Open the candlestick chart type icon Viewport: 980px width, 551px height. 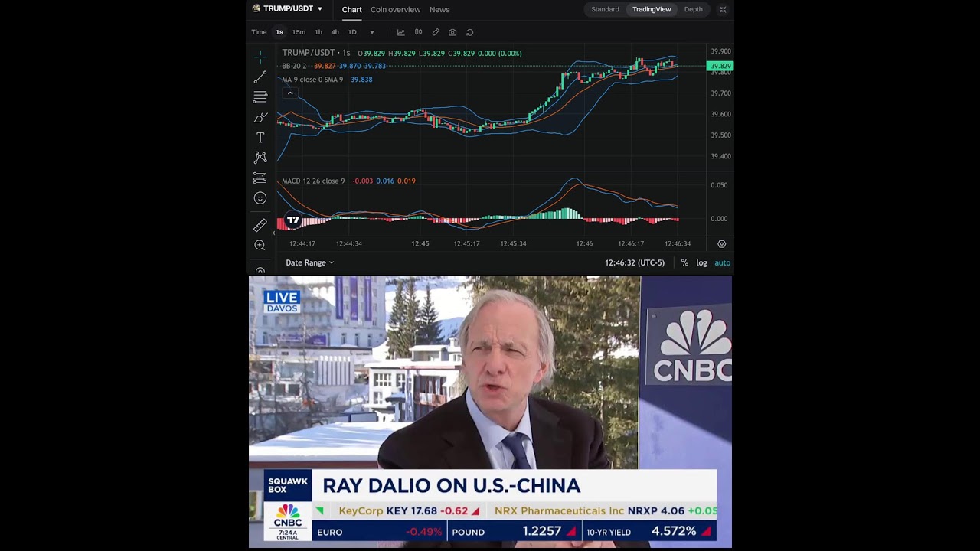(x=418, y=32)
